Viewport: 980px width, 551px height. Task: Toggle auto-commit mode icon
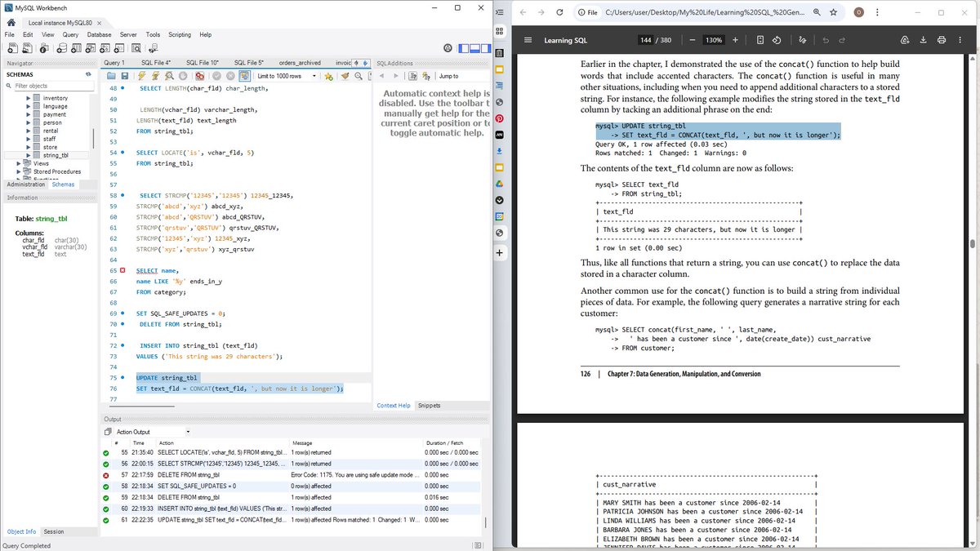point(247,76)
